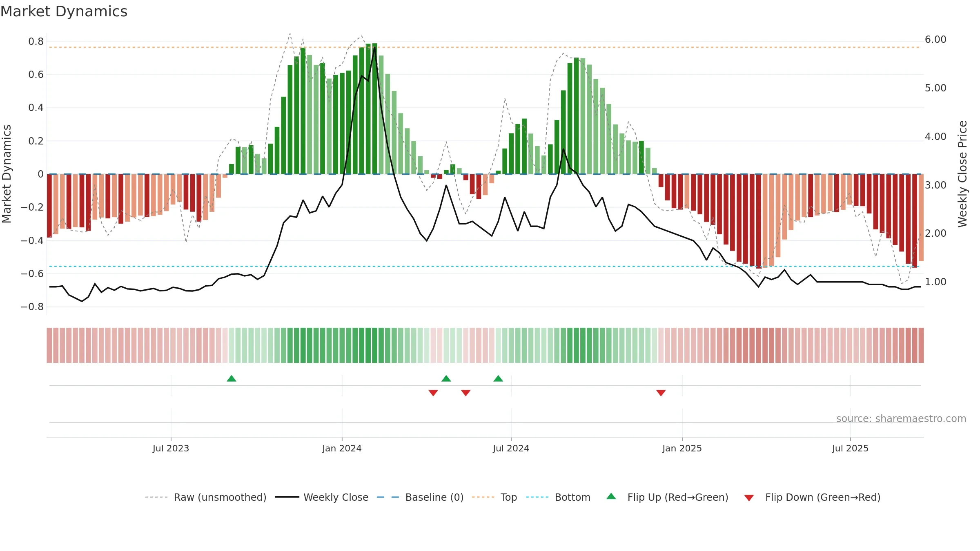Toggle Flip Down (Green→Red) legend entry

click(812, 497)
